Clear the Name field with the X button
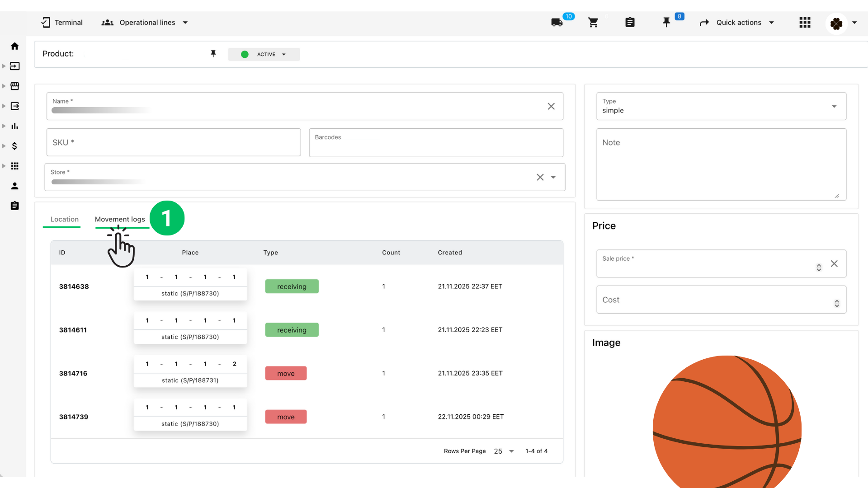 coord(551,106)
